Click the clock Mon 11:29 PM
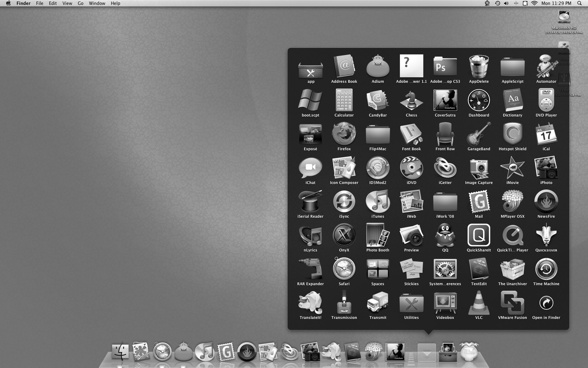Screen dimensions: 588x368 (x=556, y=3)
